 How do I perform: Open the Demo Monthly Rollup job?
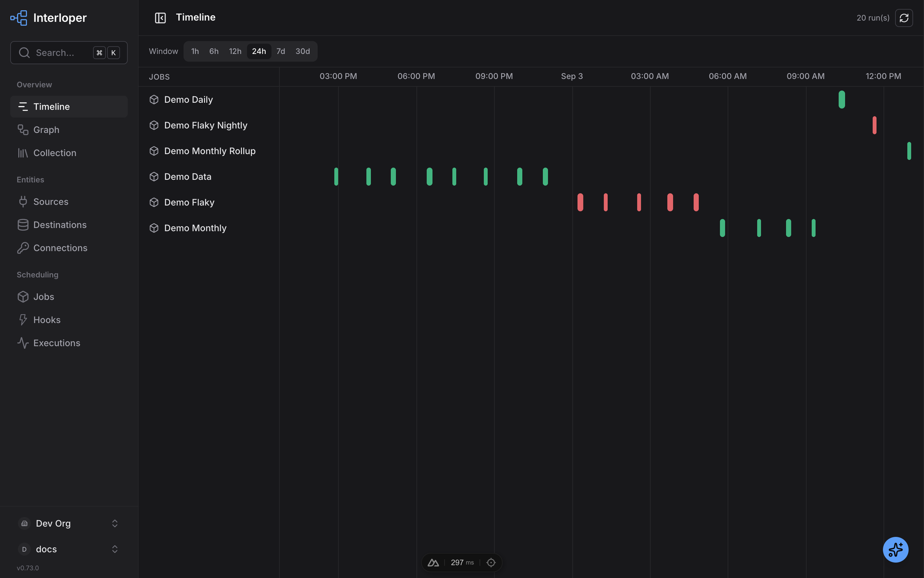click(209, 151)
